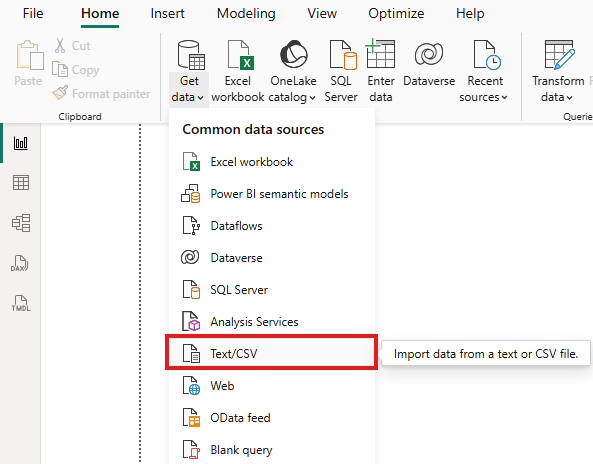Switch to the Optimize tab
This screenshot has height=464, width=593.
coord(396,14)
